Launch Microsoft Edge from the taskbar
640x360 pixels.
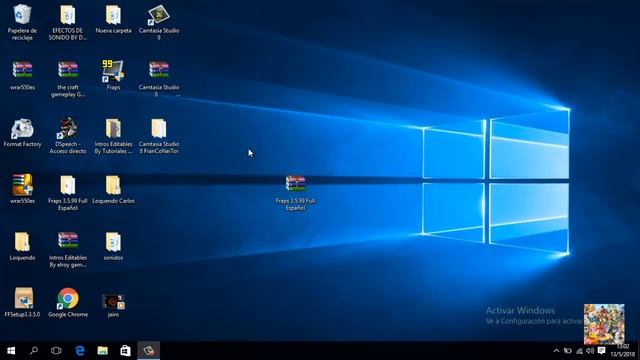point(80,351)
